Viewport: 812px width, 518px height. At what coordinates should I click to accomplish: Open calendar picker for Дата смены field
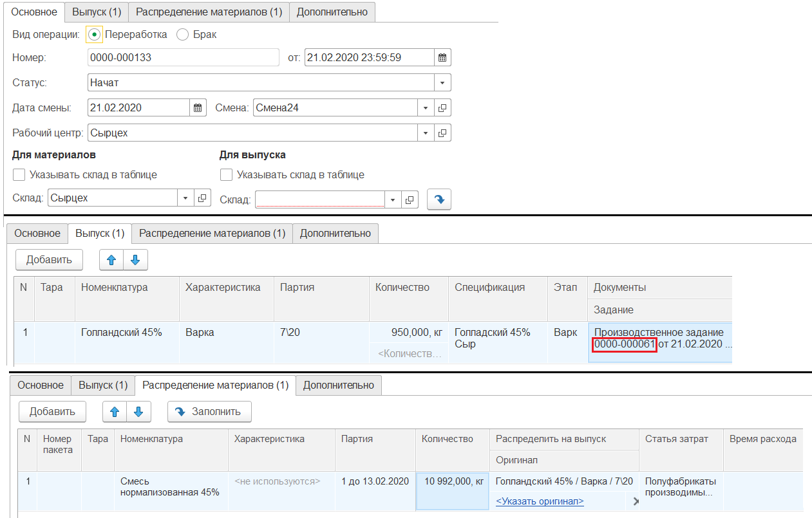[x=198, y=107]
